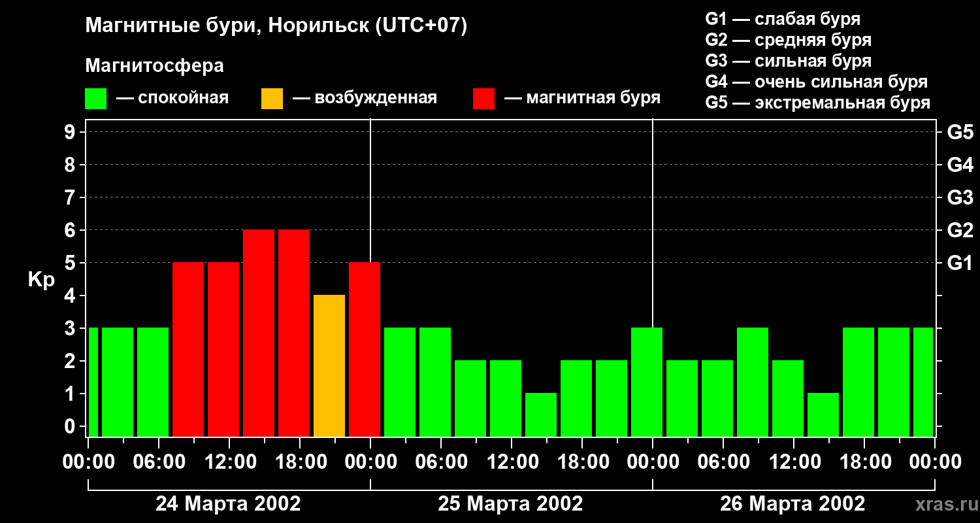
Task: Click the 'G4' label on the right axis
Action: 960,165
